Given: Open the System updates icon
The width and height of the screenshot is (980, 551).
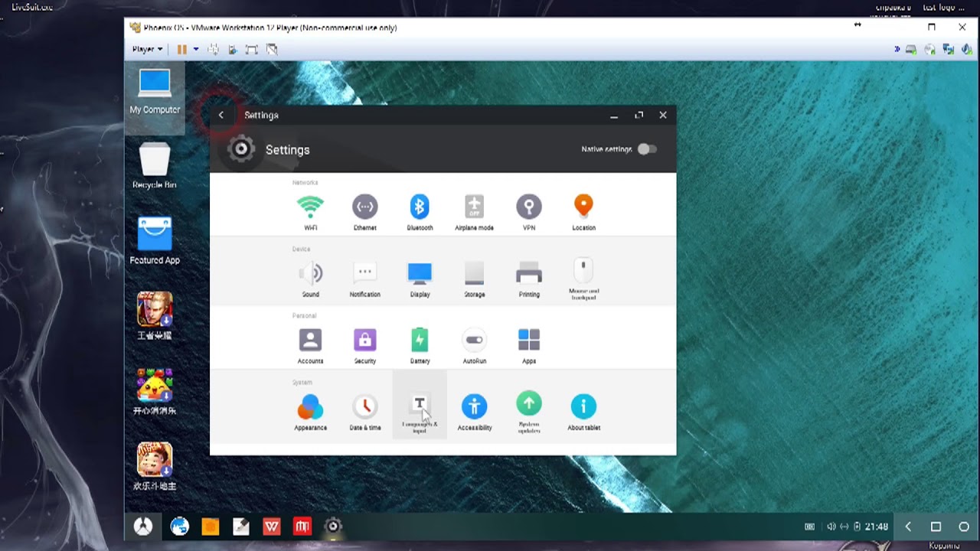Looking at the screenshot, I should tap(529, 403).
